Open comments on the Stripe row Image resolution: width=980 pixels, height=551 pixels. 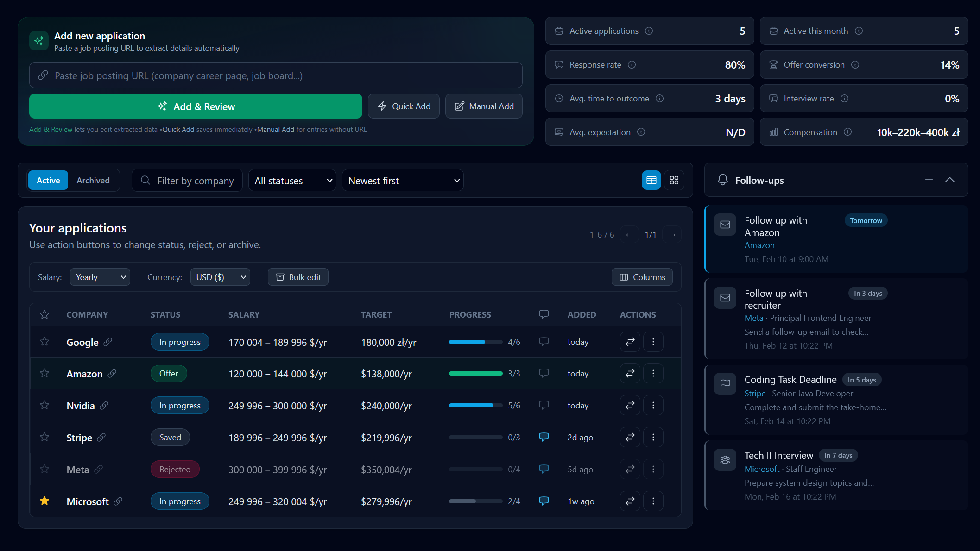pos(544,437)
